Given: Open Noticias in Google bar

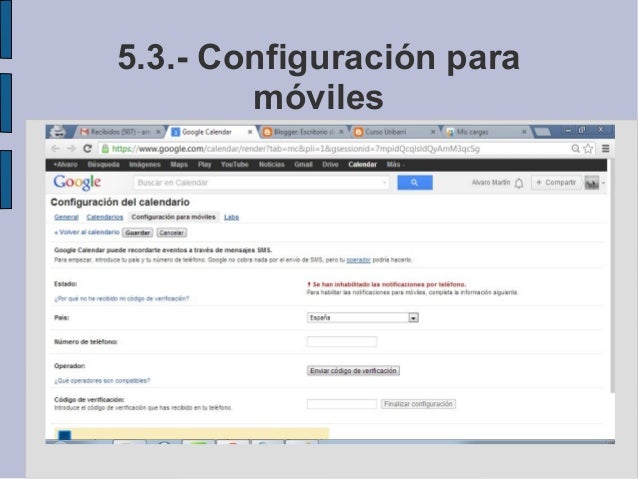Looking at the screenshot, I should click(271, 164).
